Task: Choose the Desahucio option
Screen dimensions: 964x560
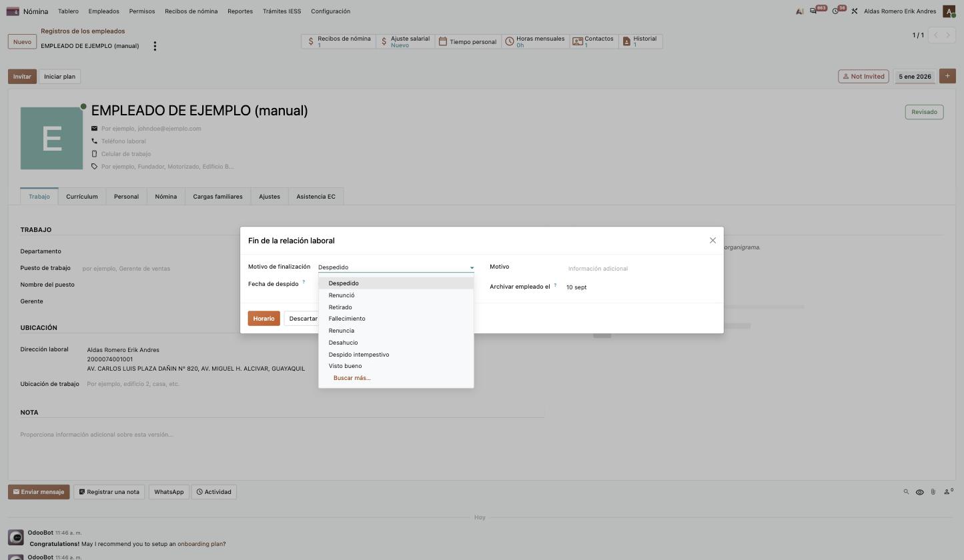Action: [396, 343]
